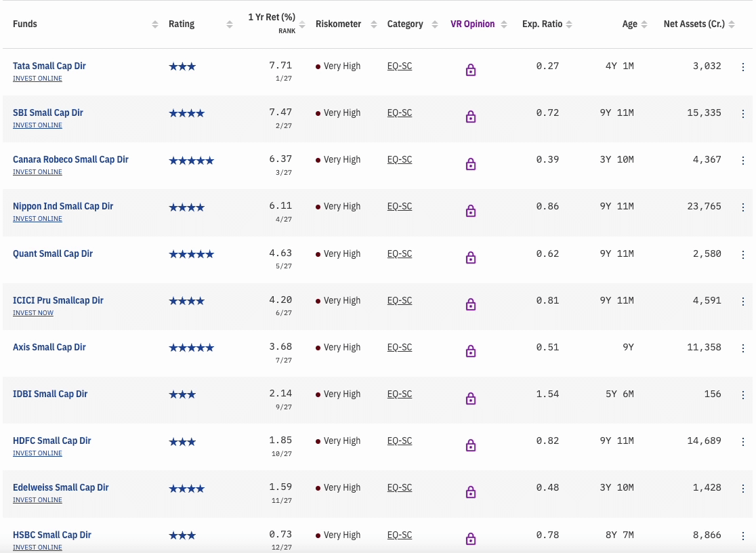Image resolution: width=756 pixels, height=553 pixels.
Task: Open Canara Robeco Small Cap Dir fund
Action: pyautogui.click(x=70, y=160)
